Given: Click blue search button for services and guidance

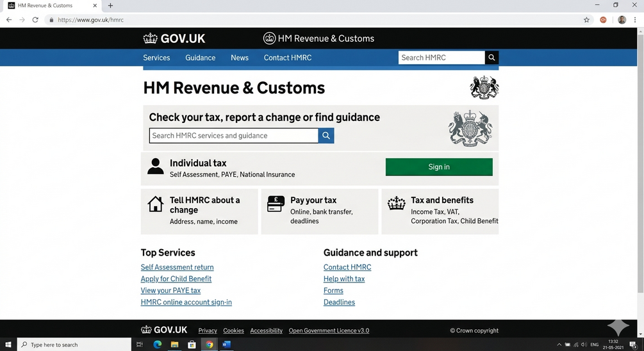Looking at the screenshot, I should coord(326,136).
